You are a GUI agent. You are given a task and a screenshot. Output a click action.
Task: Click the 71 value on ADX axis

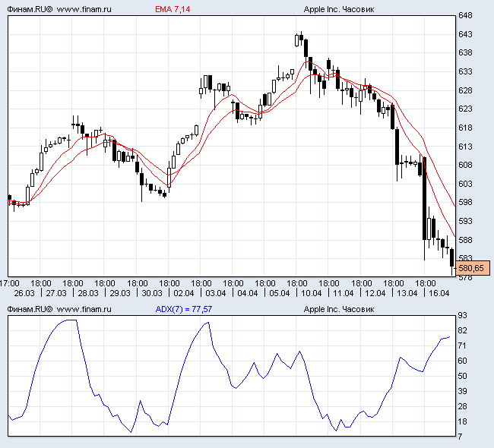[x=463, y=345]
